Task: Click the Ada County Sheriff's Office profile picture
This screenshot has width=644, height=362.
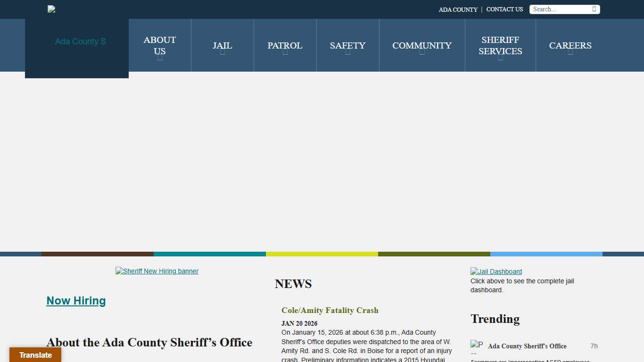Action: point(477,346)
